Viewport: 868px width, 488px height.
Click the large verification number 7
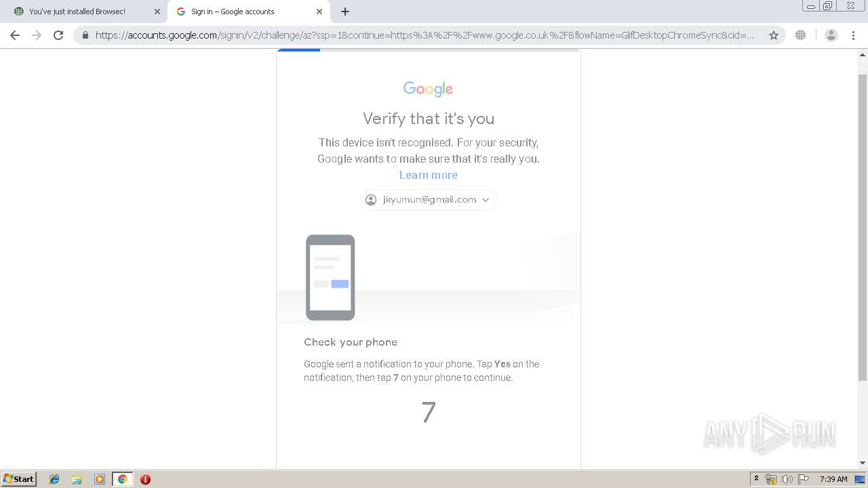429,412
